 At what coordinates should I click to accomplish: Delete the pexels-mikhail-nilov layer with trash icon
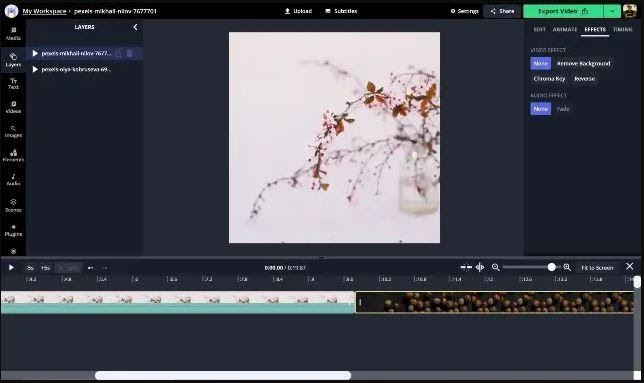(x=130, y=53)
